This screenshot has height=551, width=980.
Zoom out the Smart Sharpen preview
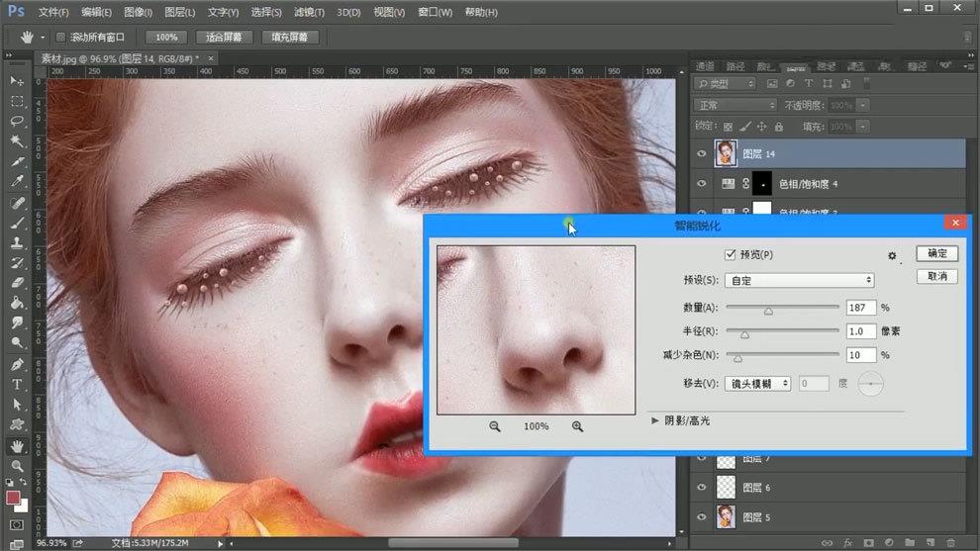[494, 426]
